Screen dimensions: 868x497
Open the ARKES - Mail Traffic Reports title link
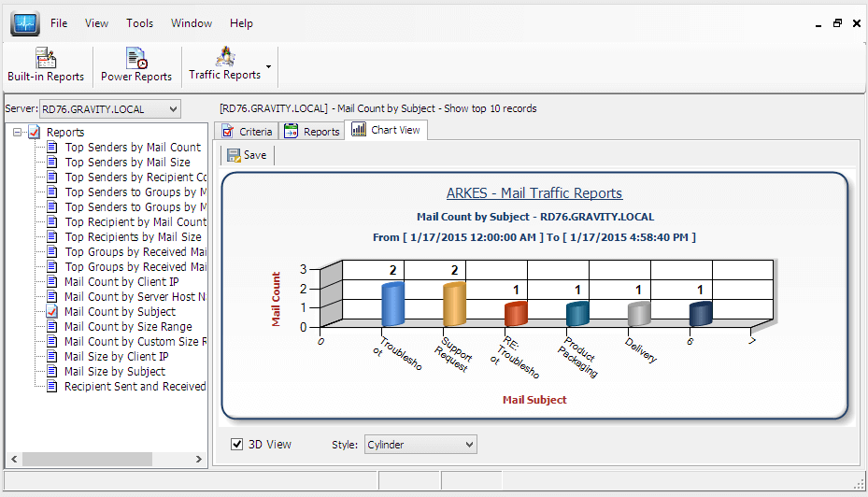(534, 193)
